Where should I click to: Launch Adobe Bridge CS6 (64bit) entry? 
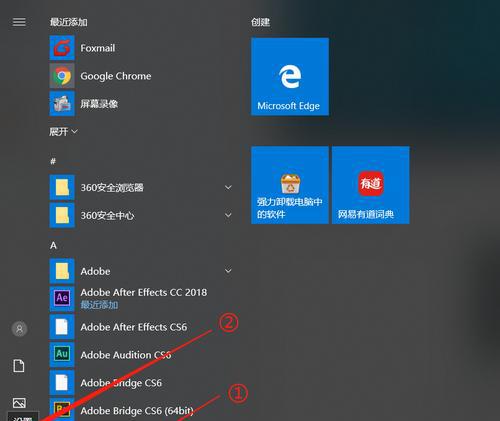coord(137,411)
